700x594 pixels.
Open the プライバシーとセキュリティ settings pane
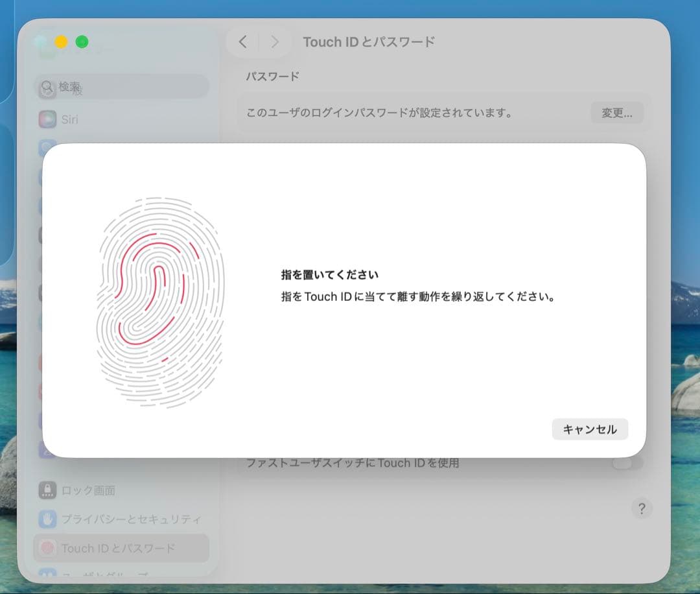point(131,519)
